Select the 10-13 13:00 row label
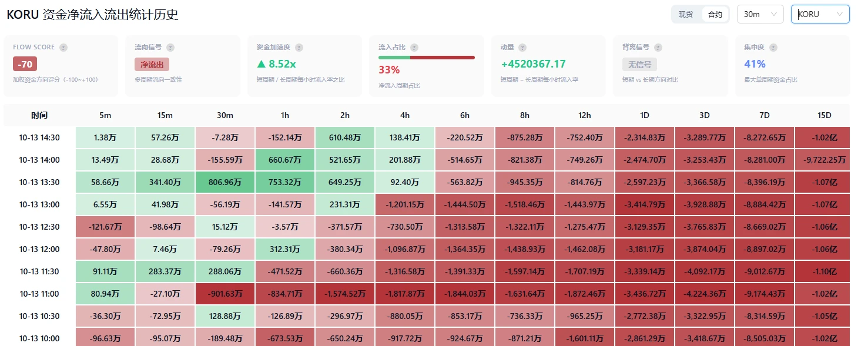868x346 pixels. point(39,204)
